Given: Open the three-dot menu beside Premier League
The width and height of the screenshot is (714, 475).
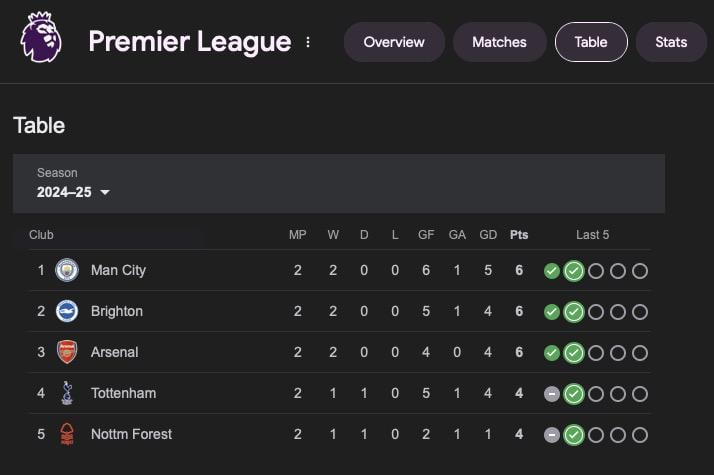Looking at the screenshot, I should click(308, 42).
